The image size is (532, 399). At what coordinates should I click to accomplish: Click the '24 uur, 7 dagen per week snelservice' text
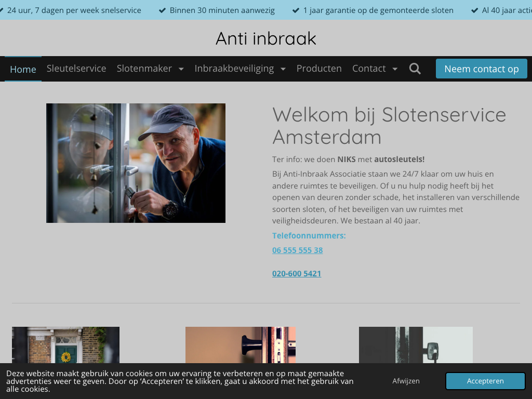74,10
